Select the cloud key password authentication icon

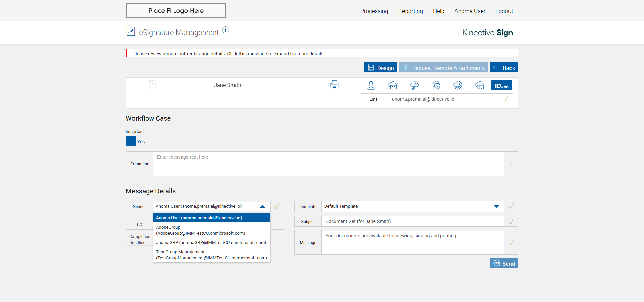pos(414,85)
